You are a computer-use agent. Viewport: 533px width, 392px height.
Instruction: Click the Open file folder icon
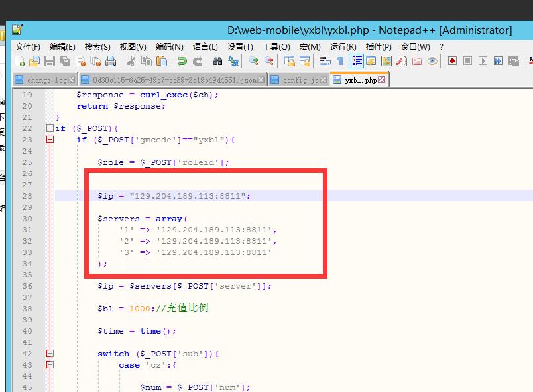(34, 61)
